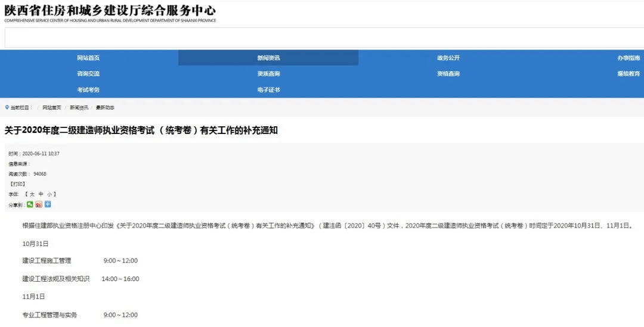
Task: Go to 办事指南 in navigation
Action: (628, 58)
